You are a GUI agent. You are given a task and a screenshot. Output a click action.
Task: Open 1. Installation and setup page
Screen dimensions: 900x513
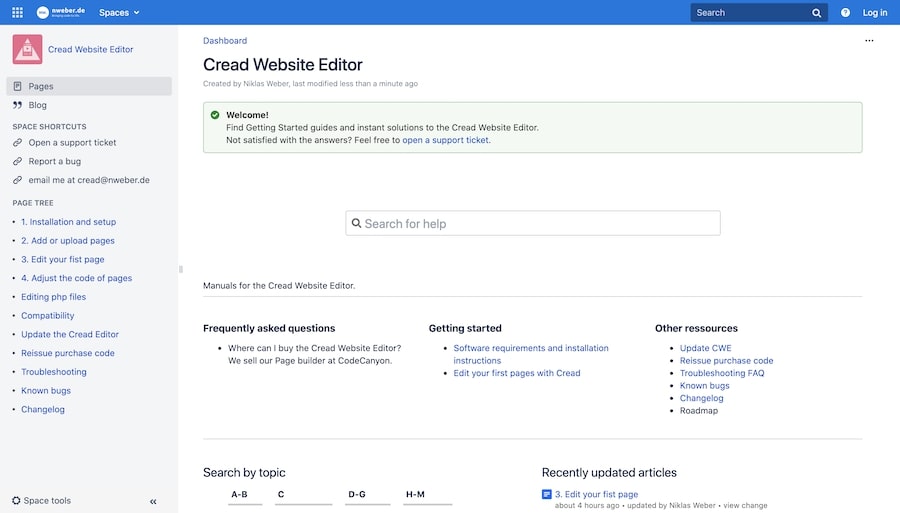point(68,221)
